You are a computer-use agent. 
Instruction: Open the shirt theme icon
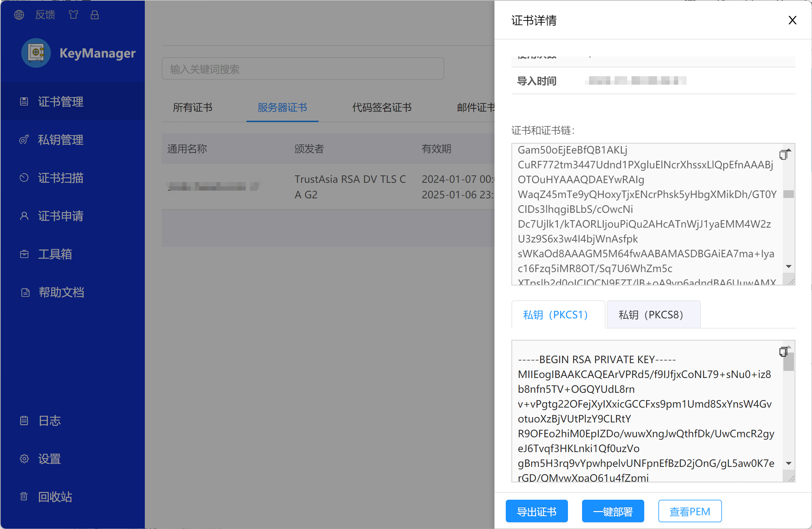tap(73, 15)
